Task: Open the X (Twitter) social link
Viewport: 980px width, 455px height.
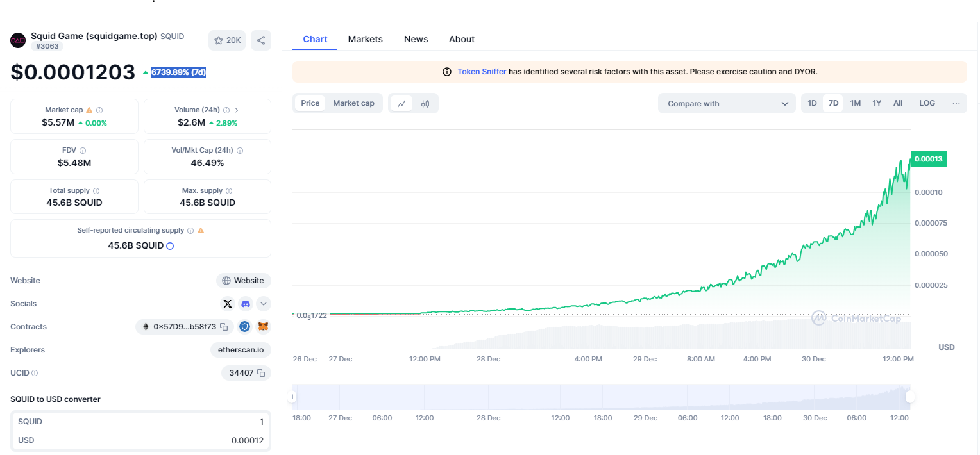Action: pyautogui.click(x=227, y=304)
